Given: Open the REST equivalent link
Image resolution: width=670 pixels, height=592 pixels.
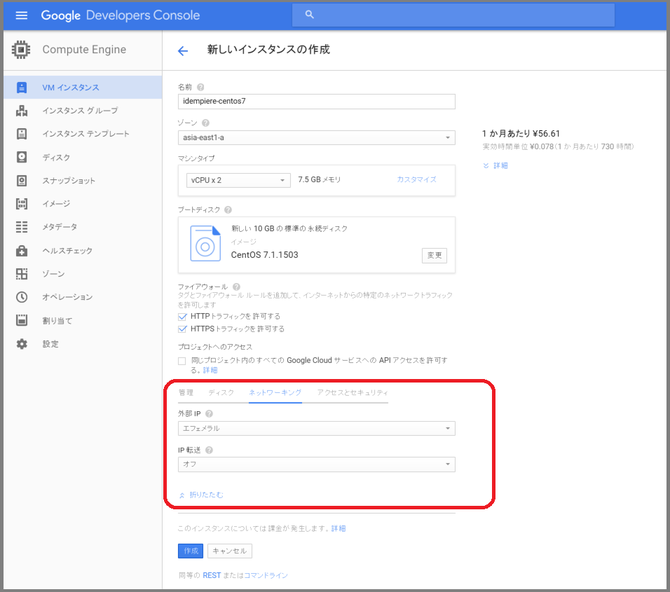Looking at the screenshot, I should [x=212, y=575].
